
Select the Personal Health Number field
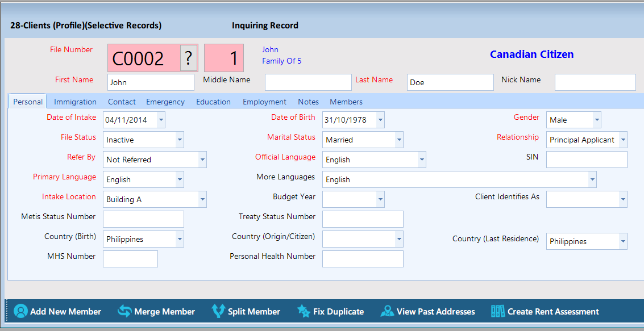pyautogui.click(x=363, y=259)
